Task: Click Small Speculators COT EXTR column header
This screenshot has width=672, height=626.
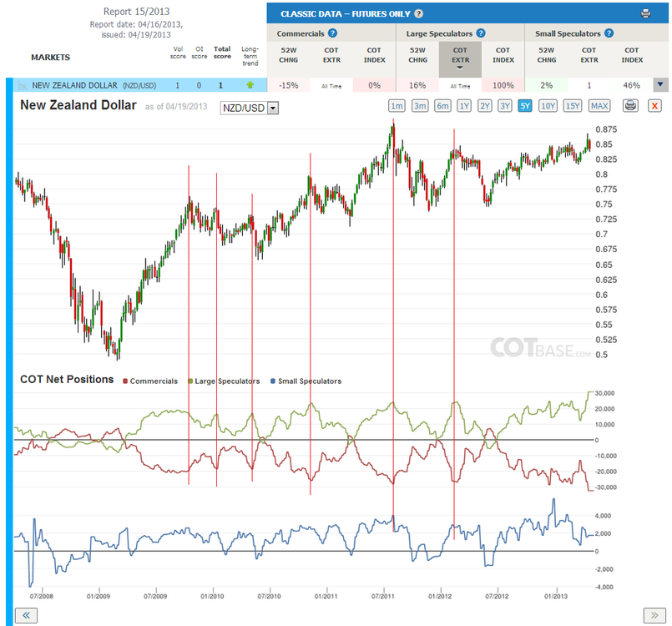Action: [589, 55]
